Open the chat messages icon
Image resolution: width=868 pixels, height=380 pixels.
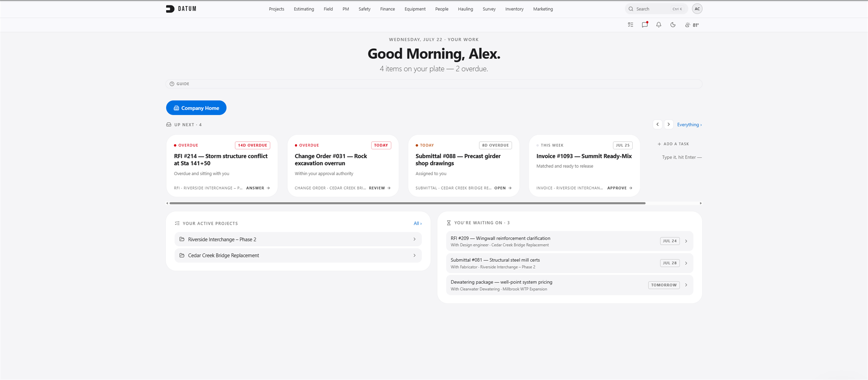click(645, 25)
